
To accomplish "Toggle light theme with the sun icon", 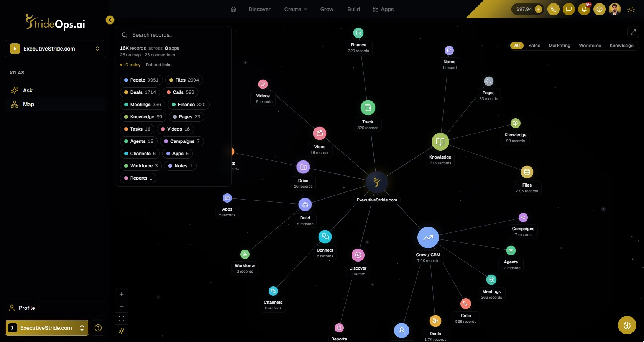I will coord(631,9).
